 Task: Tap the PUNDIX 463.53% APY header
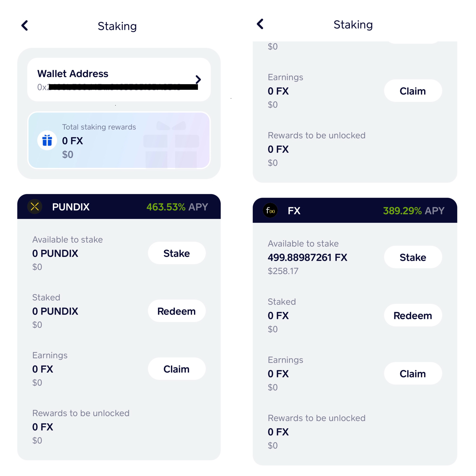119,207
